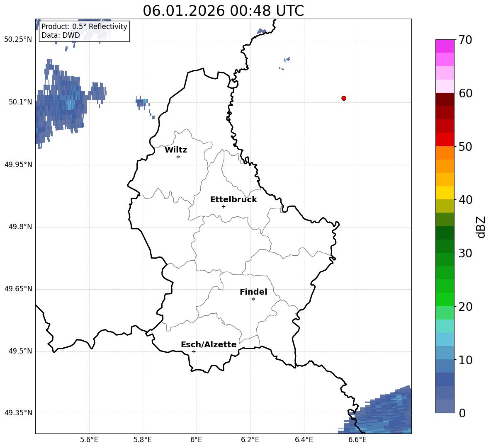Screen dimensions: 491x448
Task: Pick the dark maroon color just below 60 dBZ
Action: [x=445, y=99]
